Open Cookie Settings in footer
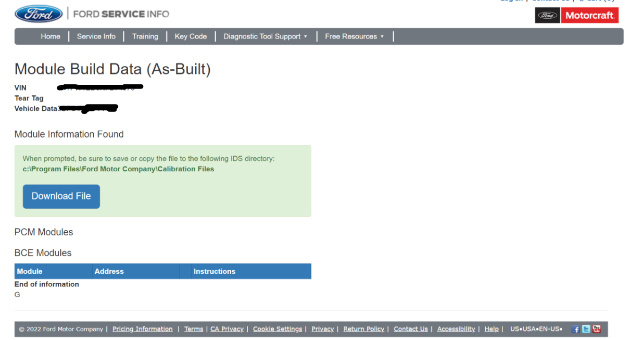Viewport: 644px width, 340px height. click(277, 329)
